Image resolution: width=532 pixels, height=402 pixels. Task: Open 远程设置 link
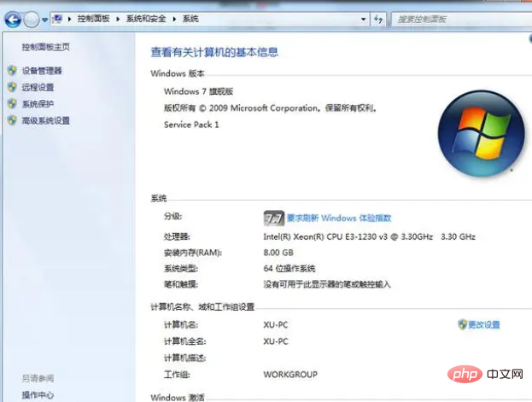click(x=38, y=87)
